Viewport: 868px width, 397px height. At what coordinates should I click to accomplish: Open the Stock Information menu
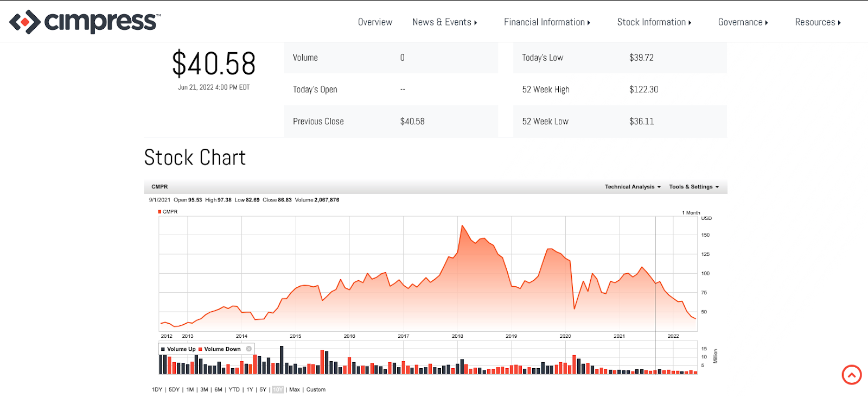pyautogui.click(x=654, y=22)
